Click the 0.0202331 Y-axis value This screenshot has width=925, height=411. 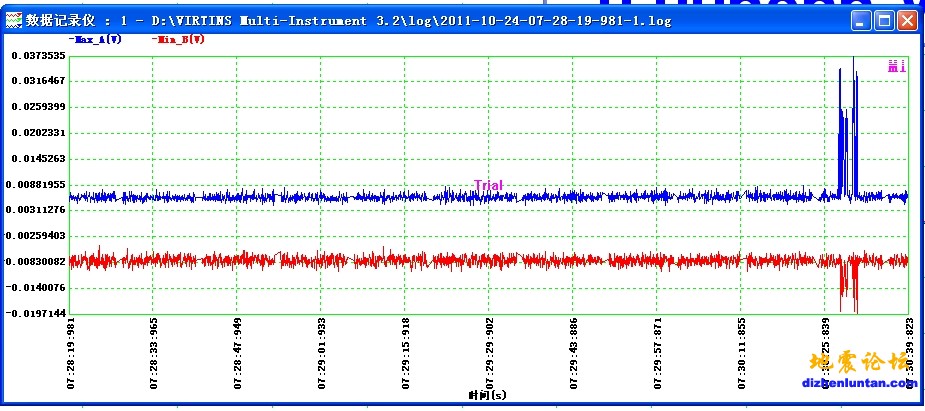[x=38, y=132]
